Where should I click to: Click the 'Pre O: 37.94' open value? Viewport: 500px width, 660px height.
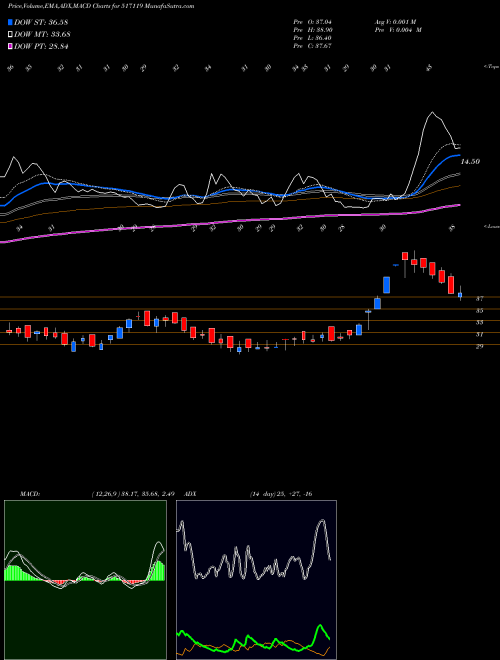(312, 22)
